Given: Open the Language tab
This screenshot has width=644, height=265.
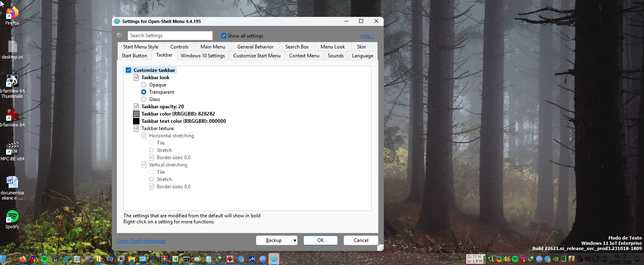Looking at the screenshot, I should tap(363, 56).
